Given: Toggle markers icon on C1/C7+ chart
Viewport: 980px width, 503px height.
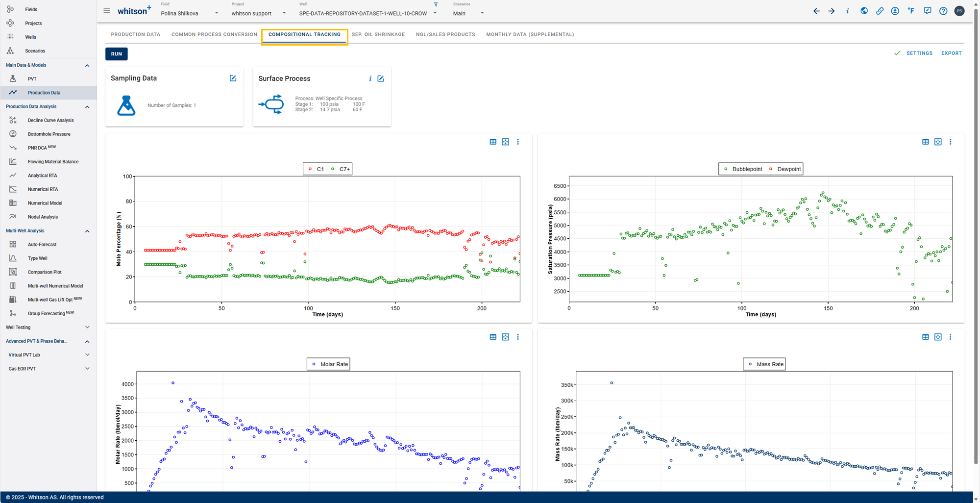Looking at the screenshot, I should coord(505,142).
